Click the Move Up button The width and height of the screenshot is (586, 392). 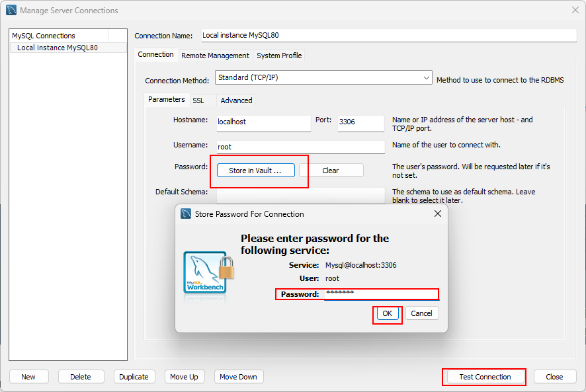click(185, 377)
